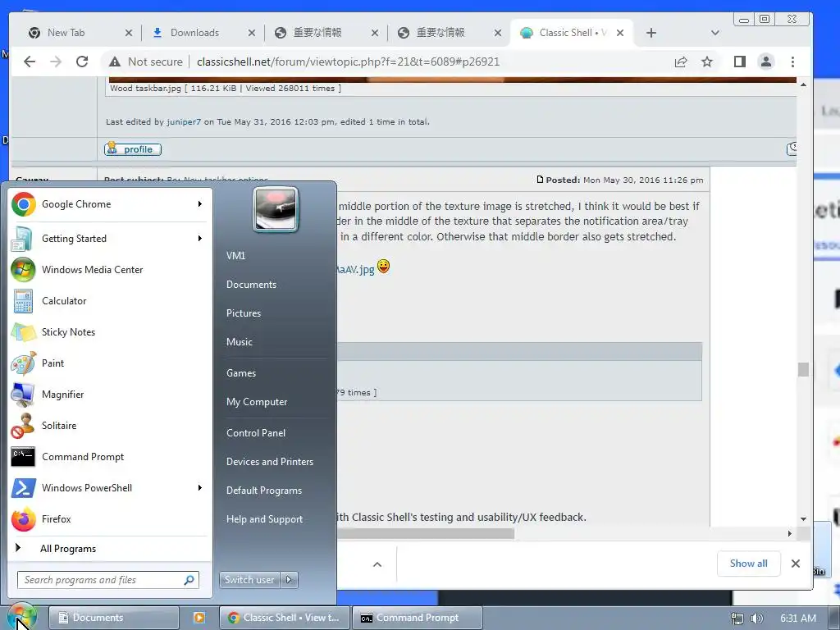Screen dimensions: 840x630
Task: Launch Getting Started from Start menu
Action: coord(110,239)
